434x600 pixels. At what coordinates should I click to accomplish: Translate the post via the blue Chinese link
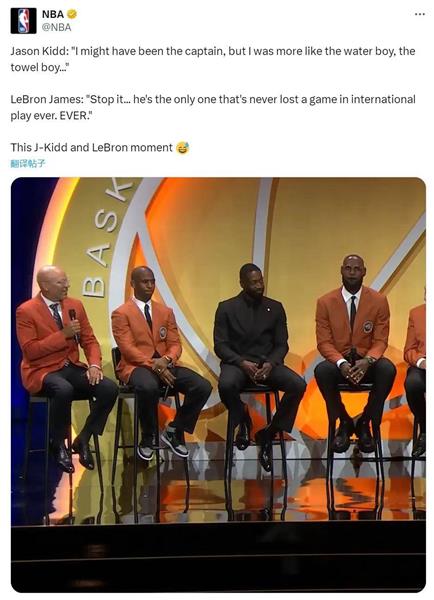click(x=28, y=164)
